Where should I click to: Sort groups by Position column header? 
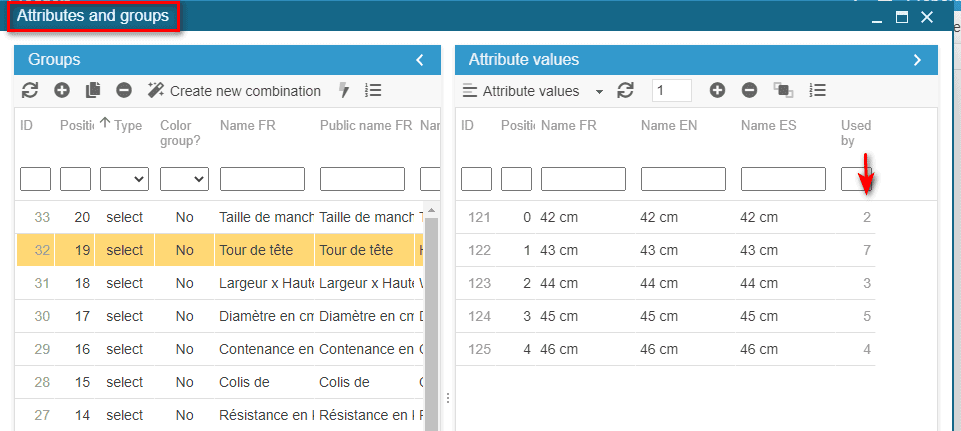point(76,126)
